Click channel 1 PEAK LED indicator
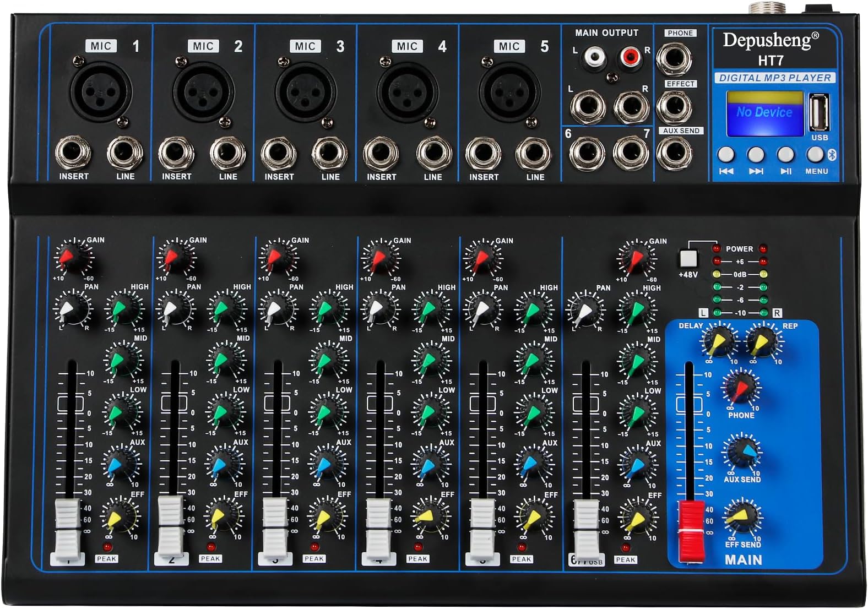 (x=107, y=547)
